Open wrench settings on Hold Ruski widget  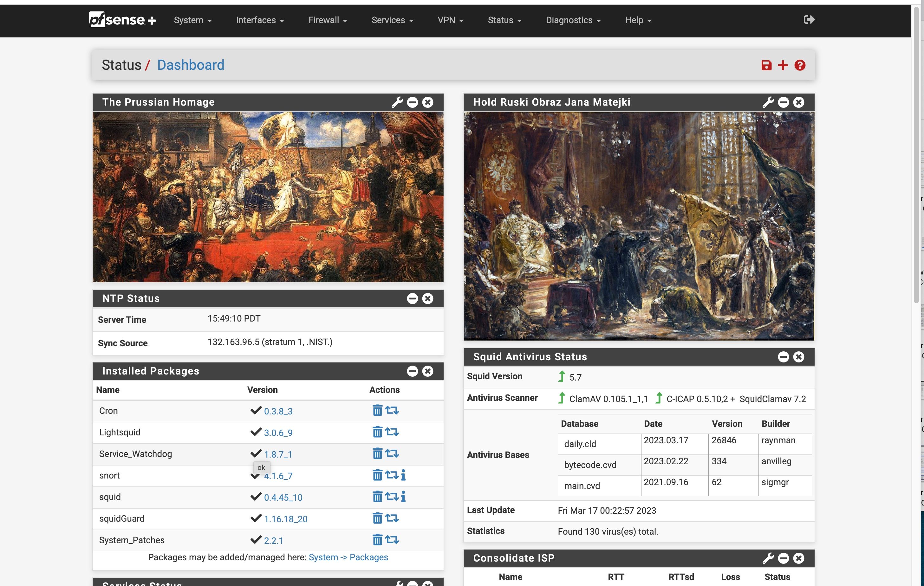(x=768, y=102)
